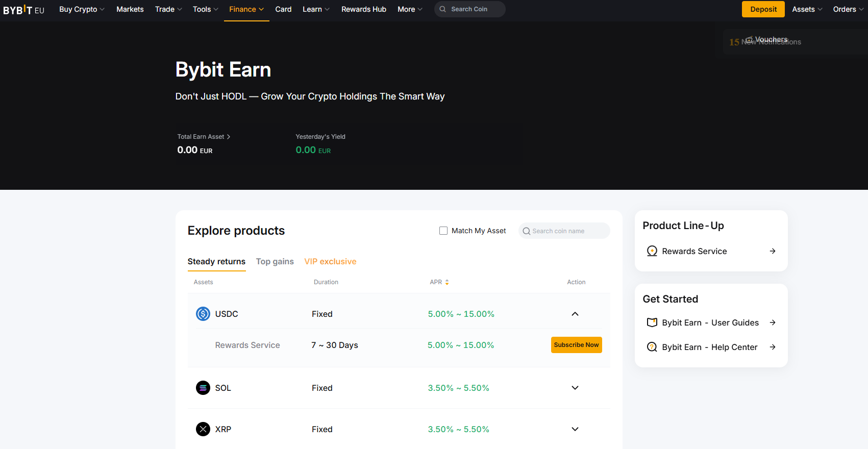This screenshot has height=449, width=868.
Task: Click the Deposit button
Action: [x=763, y=9]
